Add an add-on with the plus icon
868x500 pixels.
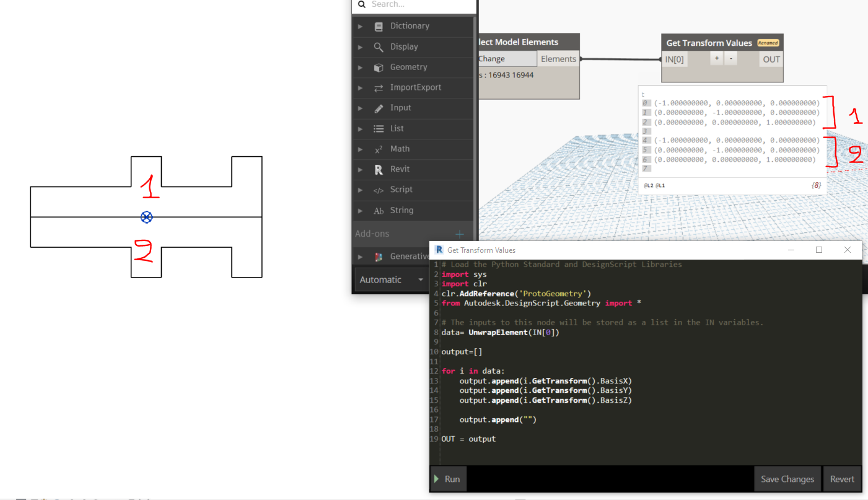[460, 234]
